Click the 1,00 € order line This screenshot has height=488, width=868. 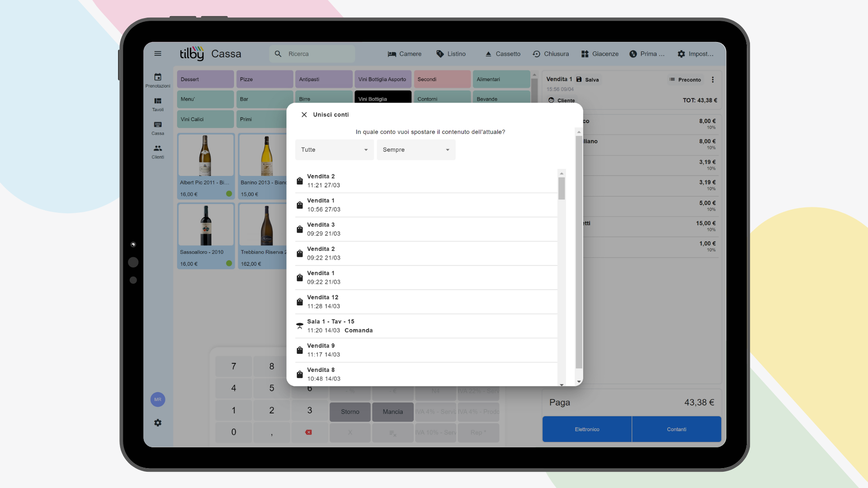651,246
